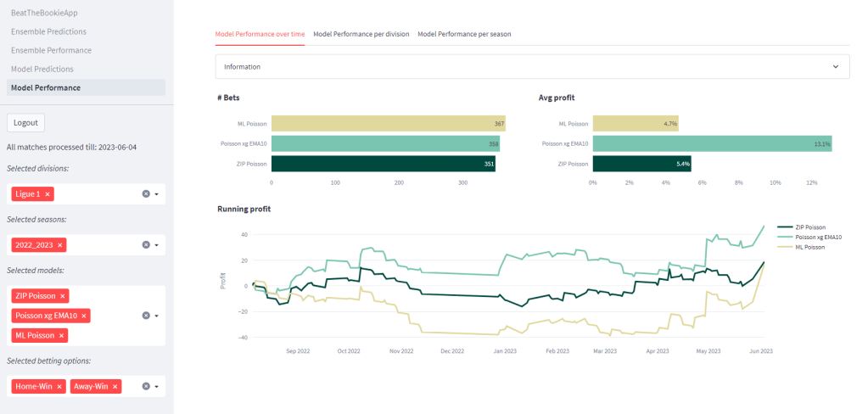Screen dimensions: 868x414
Task: Hide ML Poisson line via legend
Action: [811, 247]
